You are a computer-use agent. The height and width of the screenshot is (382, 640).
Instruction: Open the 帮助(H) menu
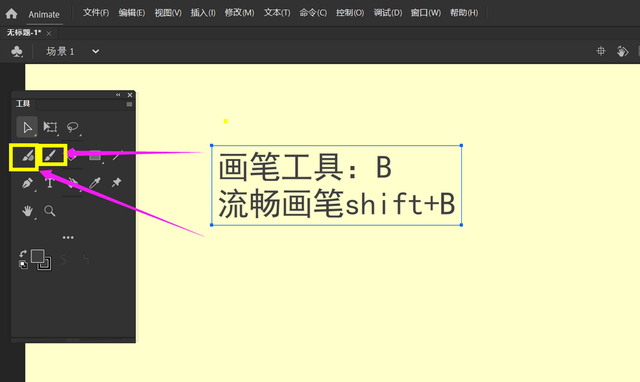[464, 13]
